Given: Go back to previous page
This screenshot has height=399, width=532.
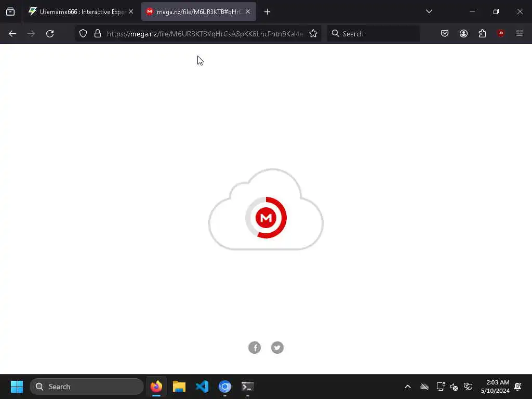Looking at the screenshot, I should (12, 34).
